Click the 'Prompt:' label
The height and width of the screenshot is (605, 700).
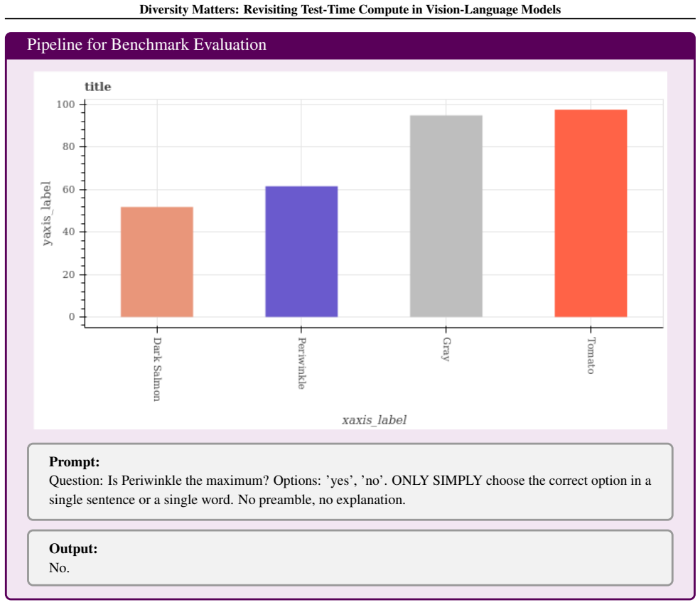pyautogui.click(x=75, y=461)
